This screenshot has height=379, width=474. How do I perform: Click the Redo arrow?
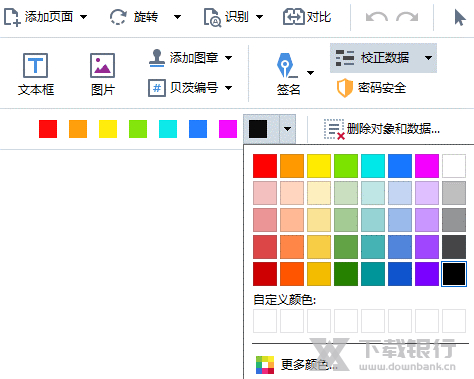click(x=407, y=17)
